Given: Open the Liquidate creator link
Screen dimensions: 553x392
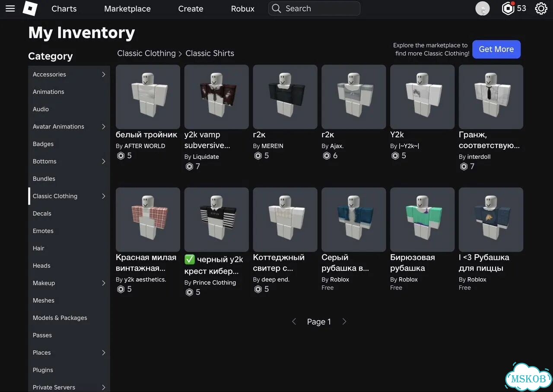Looking at the screenshot, I should point(206,157).
